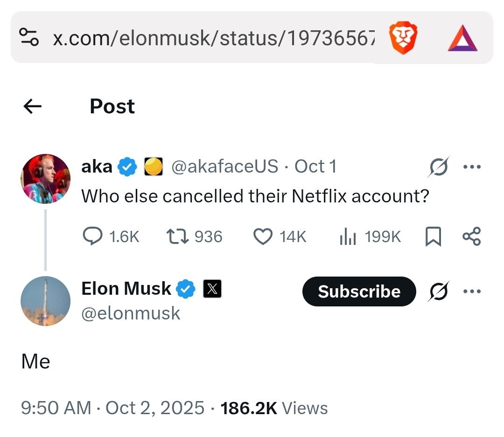The image size is (504, 437).
Task: Open the @elonmusk profile handle
Action: [131, 313]
